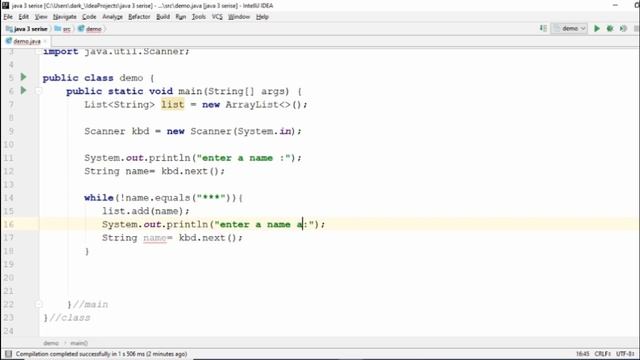640x360 pixels.
Task: Click run gutter arrow beside main method
Action: coord(23,90)
